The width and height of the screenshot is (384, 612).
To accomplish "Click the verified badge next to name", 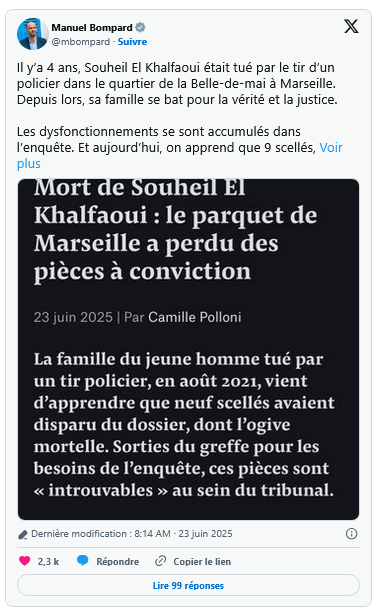I will (x=140, y=27).
